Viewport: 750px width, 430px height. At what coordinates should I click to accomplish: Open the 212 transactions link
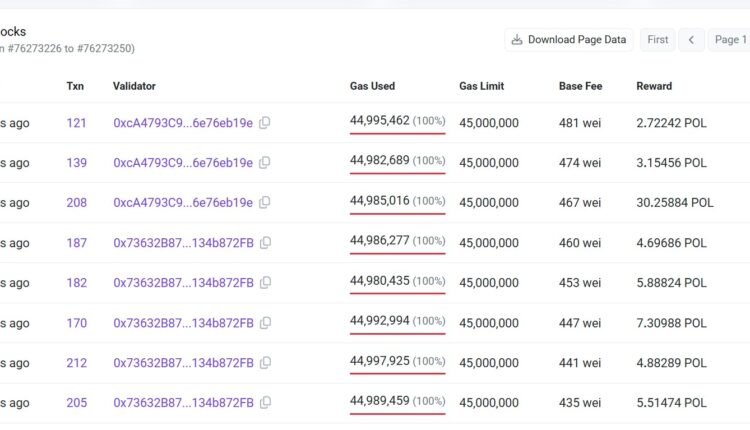pyautogui.click(x=76, y=363)
